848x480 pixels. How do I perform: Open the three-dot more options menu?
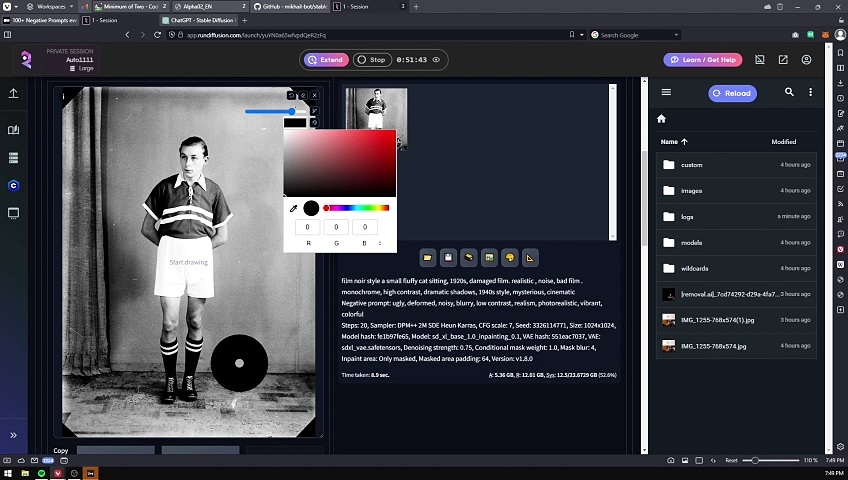(x=810, y=93)
